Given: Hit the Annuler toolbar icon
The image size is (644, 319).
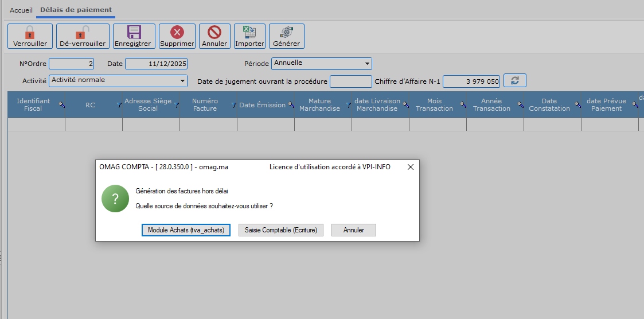Looking at the screenshot, I should tap(214, 36).
